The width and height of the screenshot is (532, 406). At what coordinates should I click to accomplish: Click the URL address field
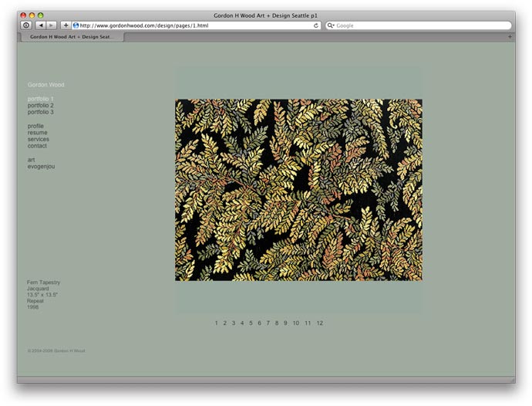(193, 25)
